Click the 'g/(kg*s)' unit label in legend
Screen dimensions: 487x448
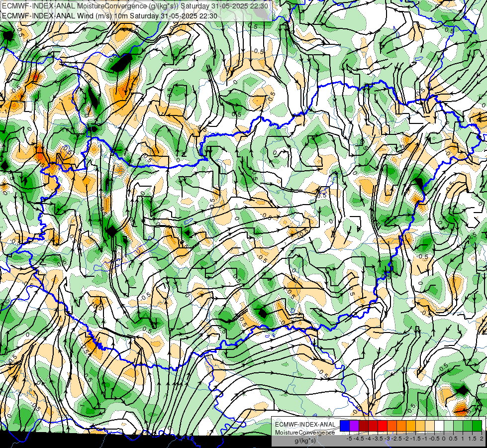click(x=305, y=441)
